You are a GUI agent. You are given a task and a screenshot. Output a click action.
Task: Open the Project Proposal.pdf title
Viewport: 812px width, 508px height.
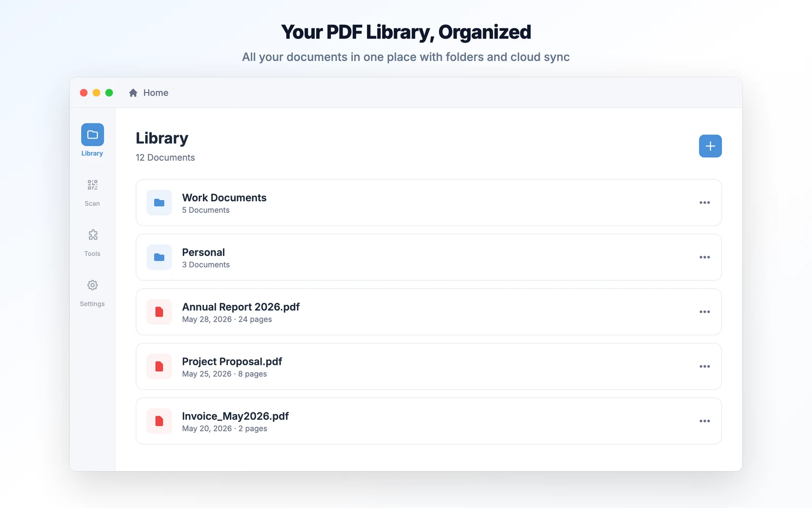[232, 362]
